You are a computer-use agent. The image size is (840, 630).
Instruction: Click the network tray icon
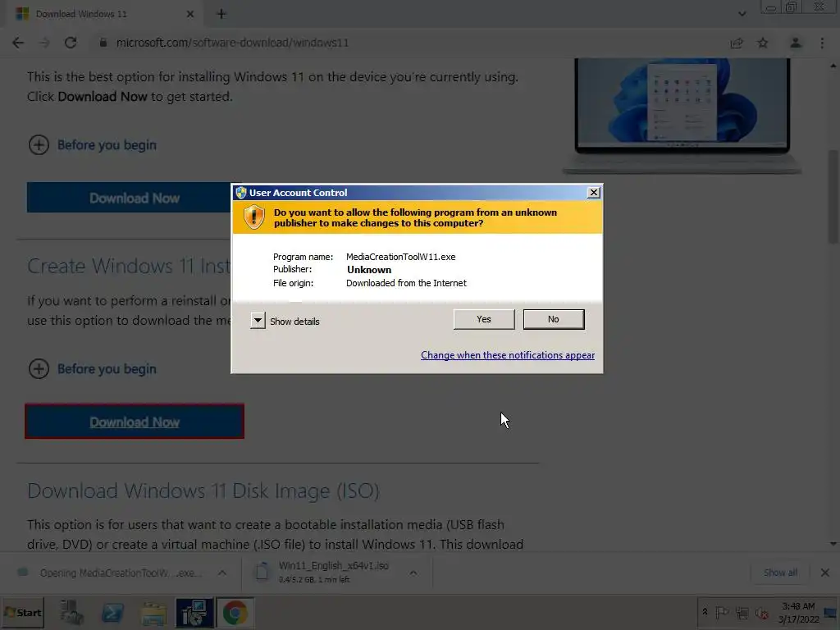742,612
